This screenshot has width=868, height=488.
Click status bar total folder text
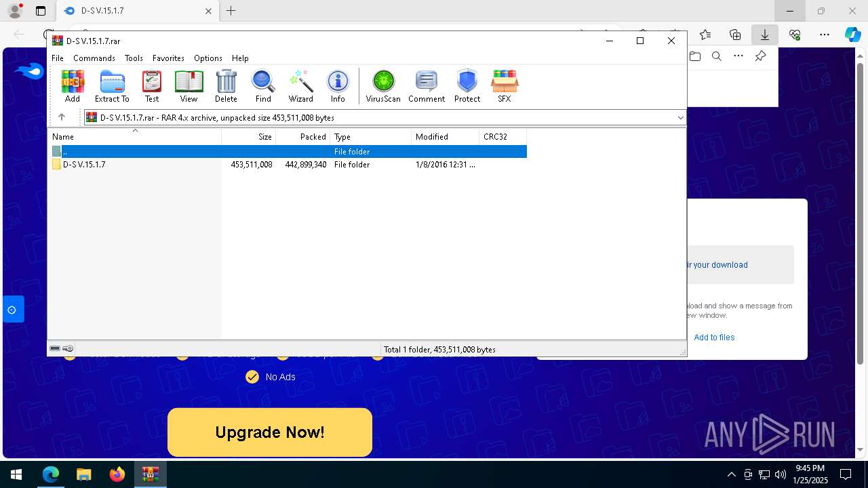(x=439, y=350)
